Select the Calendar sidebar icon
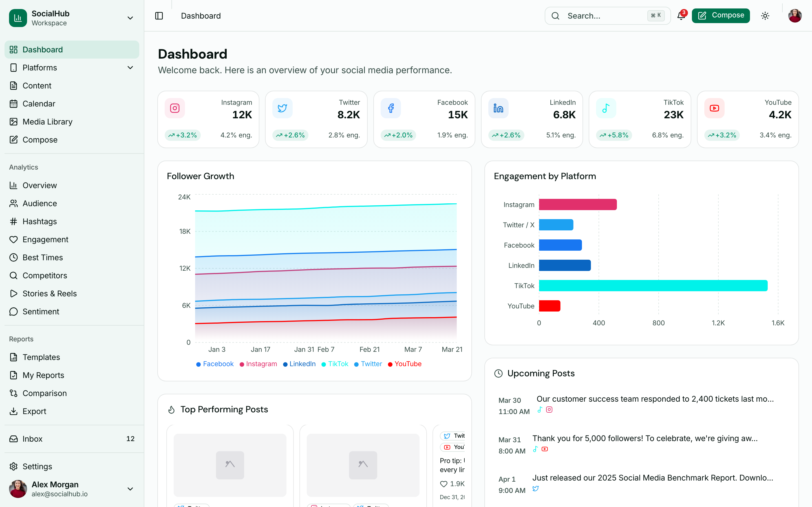Image resolution: width=812 pixels, height=507 pixels. point(14,104)
